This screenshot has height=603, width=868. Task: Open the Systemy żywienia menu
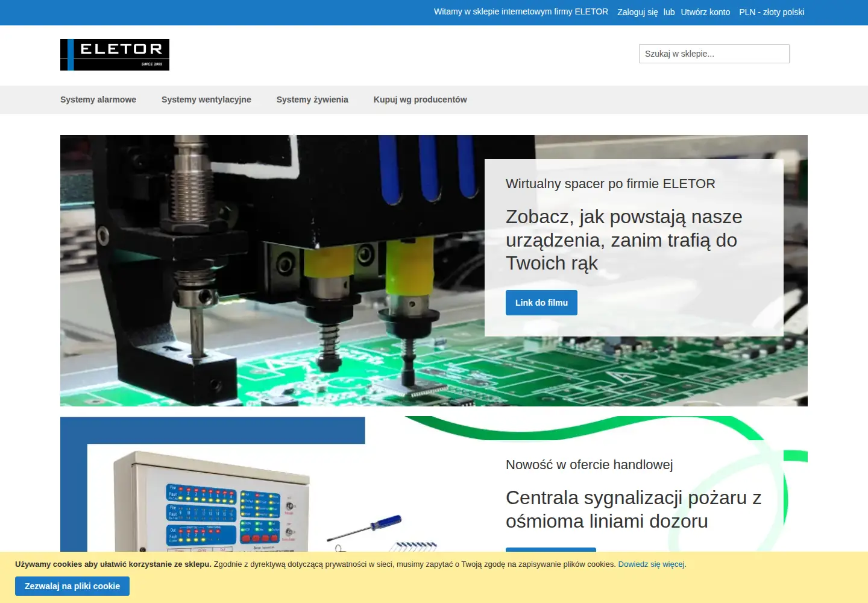(312, 99)
